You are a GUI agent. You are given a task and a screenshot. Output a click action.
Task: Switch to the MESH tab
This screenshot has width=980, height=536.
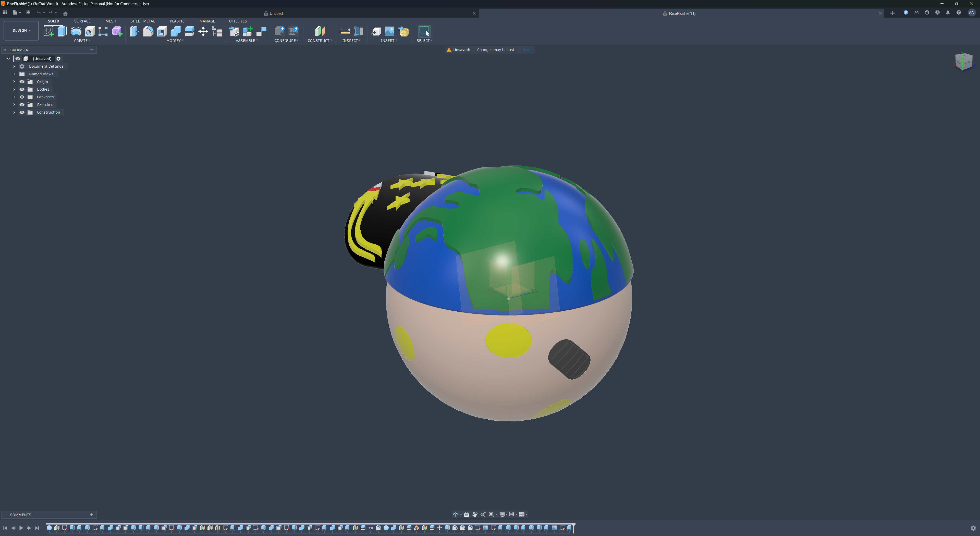[x=111, y=21]
